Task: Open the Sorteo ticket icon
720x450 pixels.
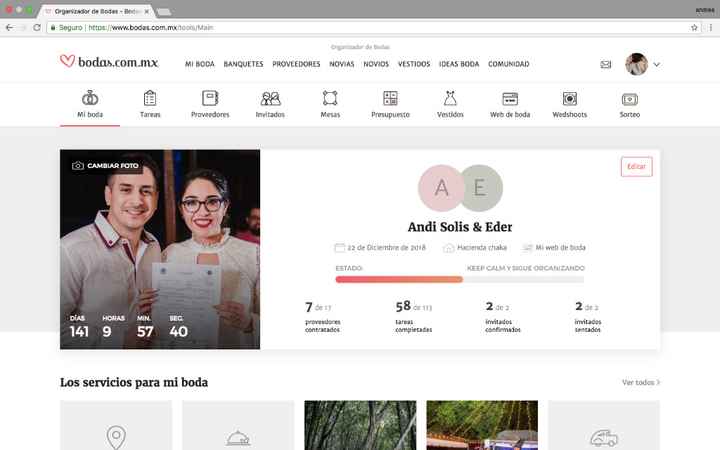Action: [x=630, y=99]
